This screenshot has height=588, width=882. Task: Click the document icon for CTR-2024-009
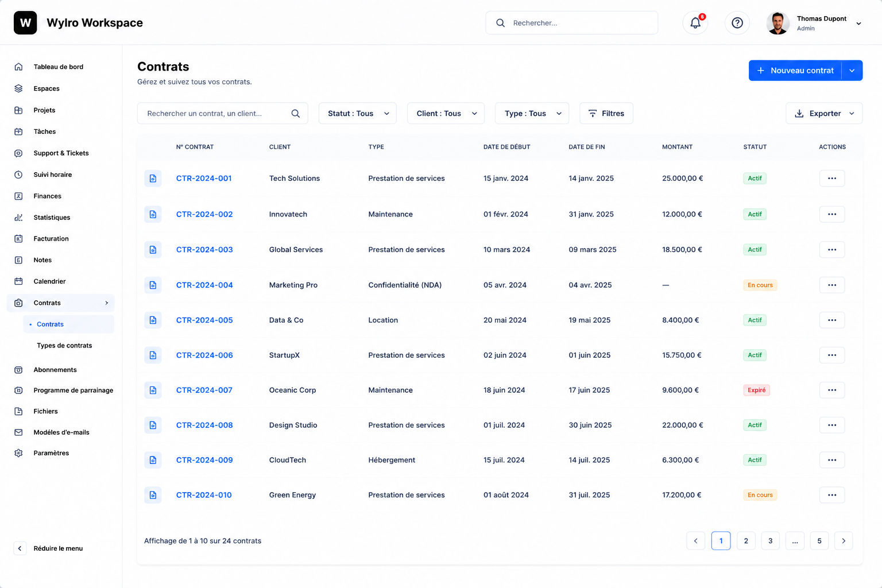[153, 460]
